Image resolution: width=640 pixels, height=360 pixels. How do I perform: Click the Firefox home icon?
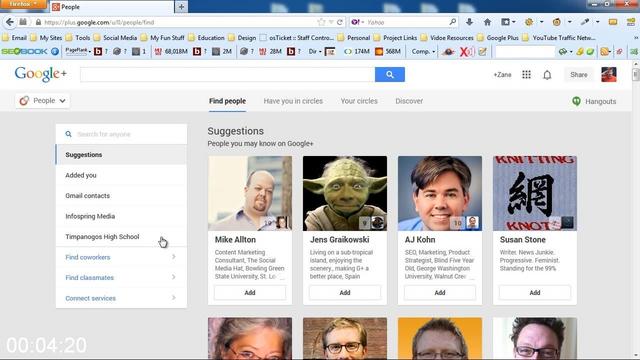coord(487,22)
